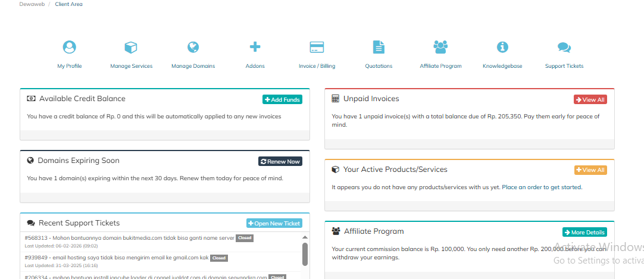Screen dimensions: 644x279
Task: Open the Knowledgebase info icon
Action: click(502, 47)
